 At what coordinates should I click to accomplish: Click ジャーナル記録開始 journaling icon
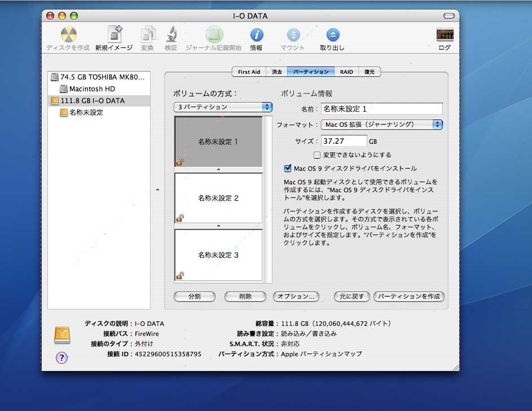point(214,34)
